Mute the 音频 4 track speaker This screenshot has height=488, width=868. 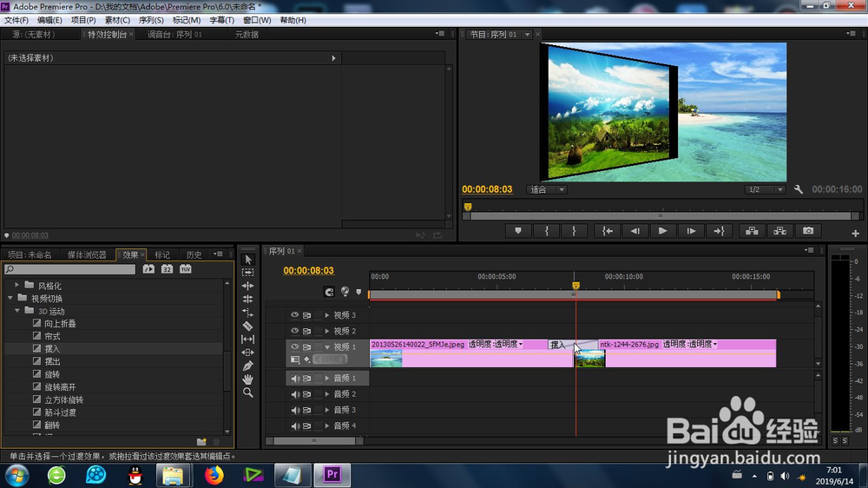tap(295, 426)
